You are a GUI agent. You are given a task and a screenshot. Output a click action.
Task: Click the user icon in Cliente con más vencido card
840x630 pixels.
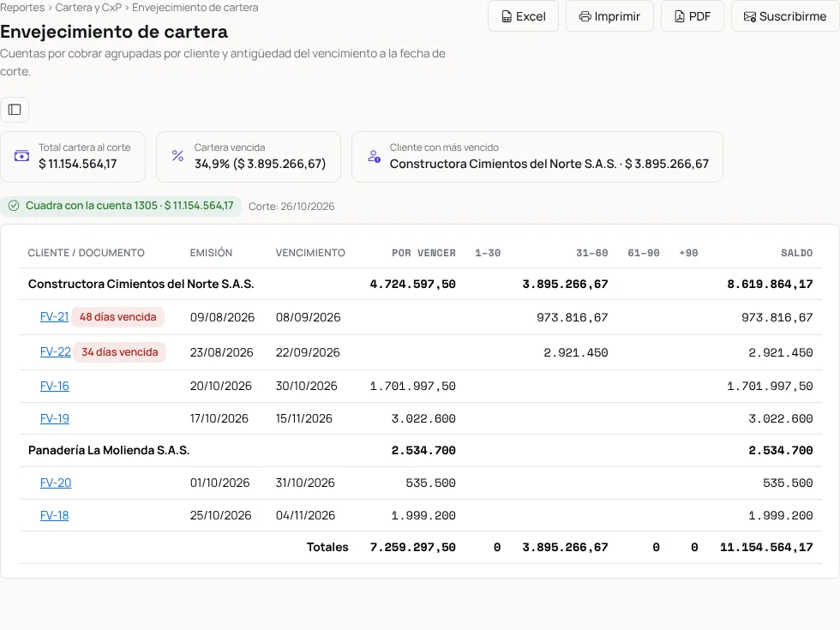pyautogui.click(x=374, y=156)
